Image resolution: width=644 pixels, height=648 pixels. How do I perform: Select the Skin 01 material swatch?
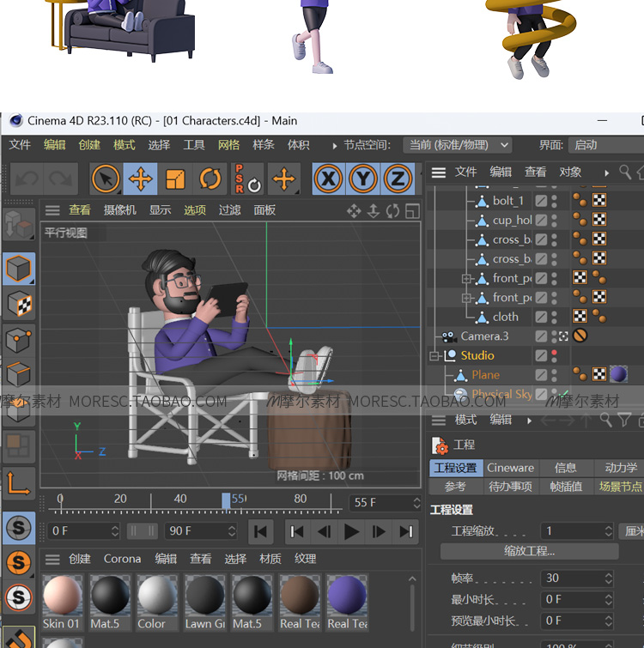click(x=63, y=602)
